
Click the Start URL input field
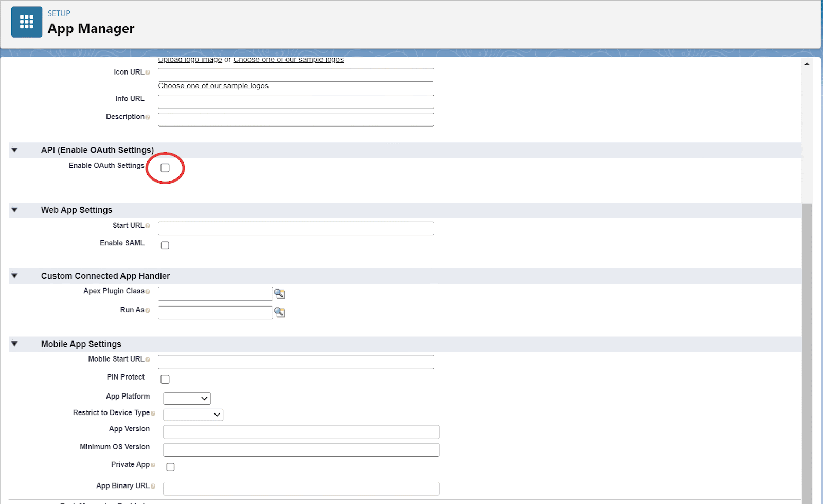coord(296,228)
